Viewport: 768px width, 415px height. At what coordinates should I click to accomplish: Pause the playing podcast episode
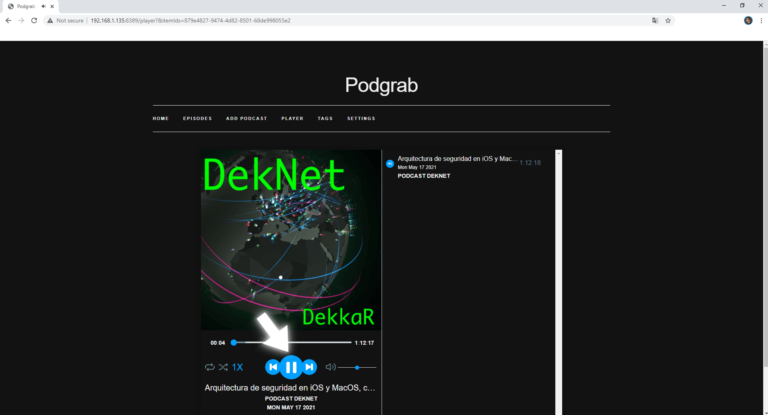[x=290, y=367]
